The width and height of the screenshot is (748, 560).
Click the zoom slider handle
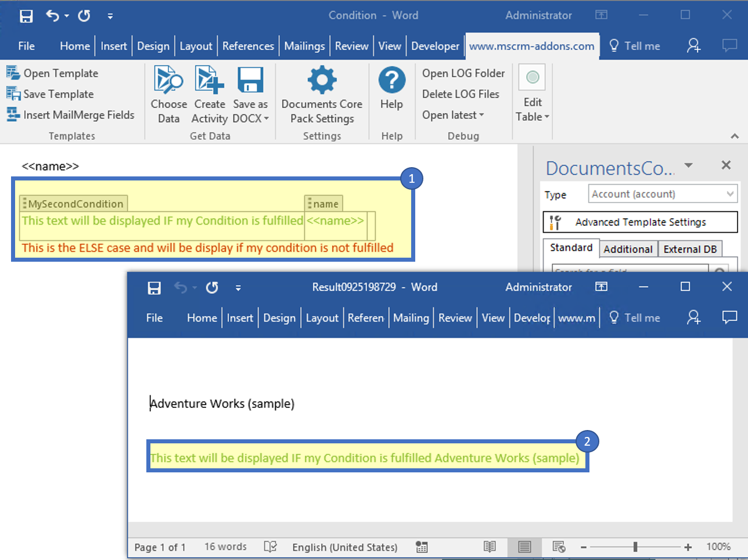(635, 547)
